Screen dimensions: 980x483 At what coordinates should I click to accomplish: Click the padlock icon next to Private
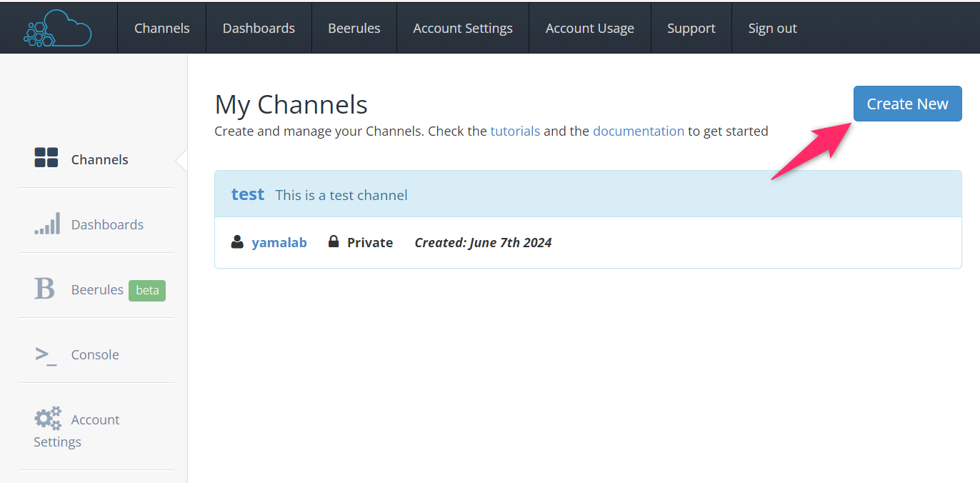pyautogui.click(x=334, y=241)
